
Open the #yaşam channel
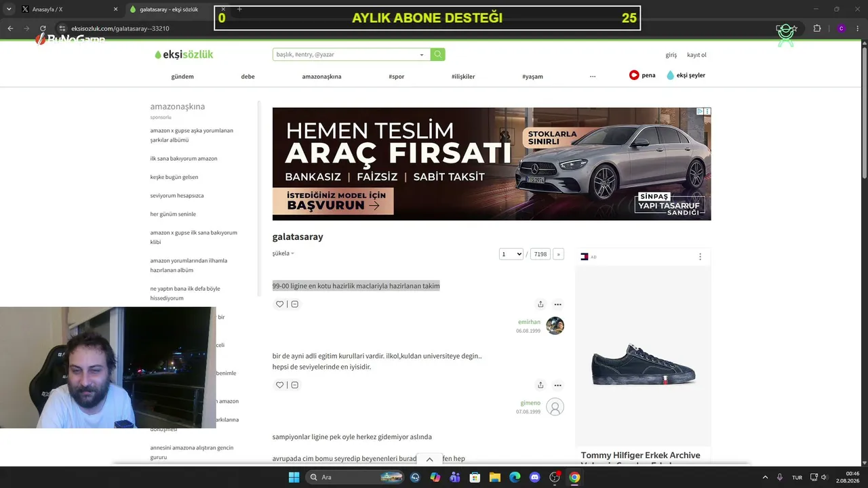[x=532, y=77]
